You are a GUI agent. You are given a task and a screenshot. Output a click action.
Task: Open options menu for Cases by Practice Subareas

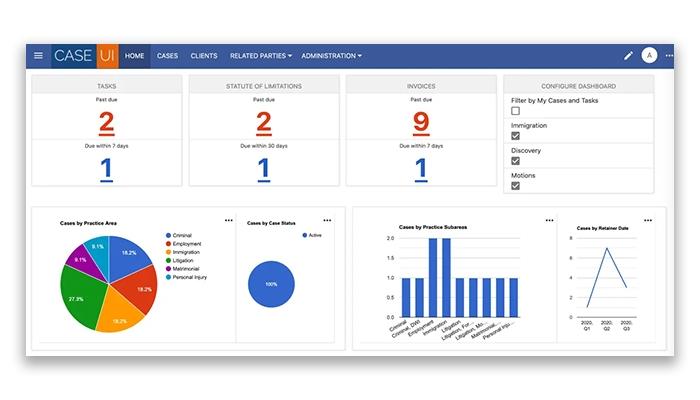[550, 220]
